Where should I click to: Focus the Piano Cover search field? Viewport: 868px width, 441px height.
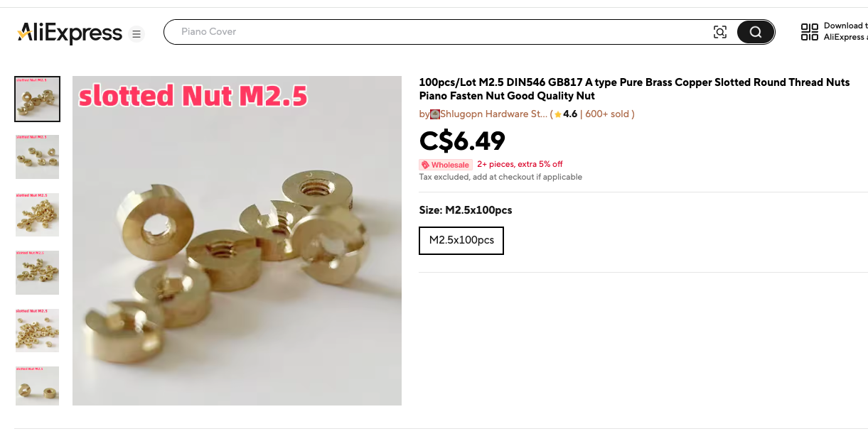tap(441, 32)
